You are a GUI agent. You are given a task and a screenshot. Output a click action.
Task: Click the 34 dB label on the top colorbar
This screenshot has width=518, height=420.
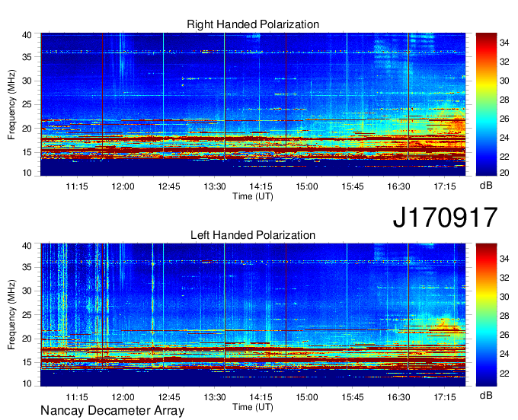pyautogui.click(x=504, y=43)
